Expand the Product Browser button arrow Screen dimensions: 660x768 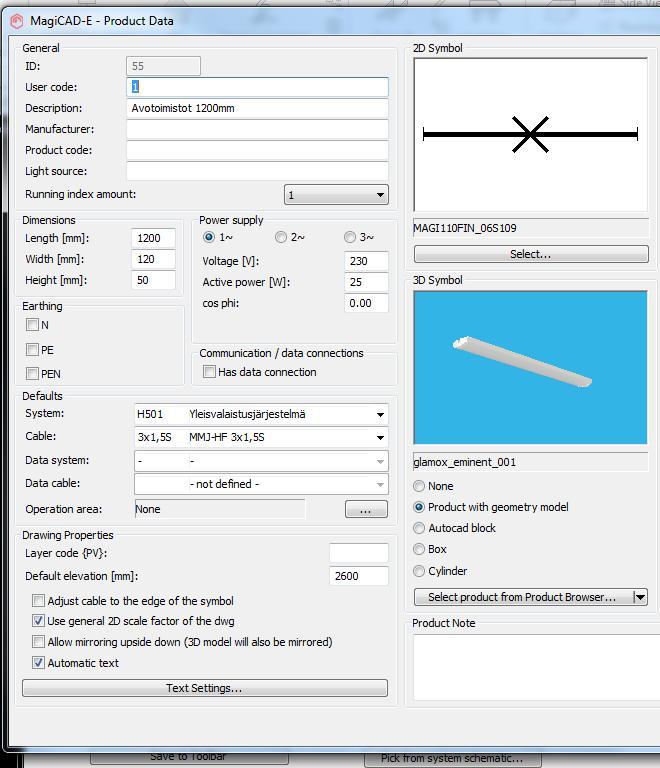pos(640,597)
